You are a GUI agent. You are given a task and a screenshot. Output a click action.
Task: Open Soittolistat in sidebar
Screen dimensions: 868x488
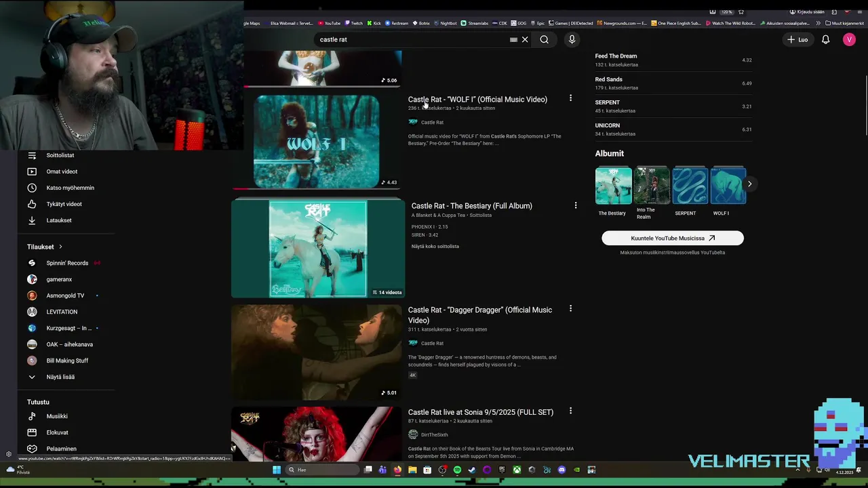[x=60, y=155]
